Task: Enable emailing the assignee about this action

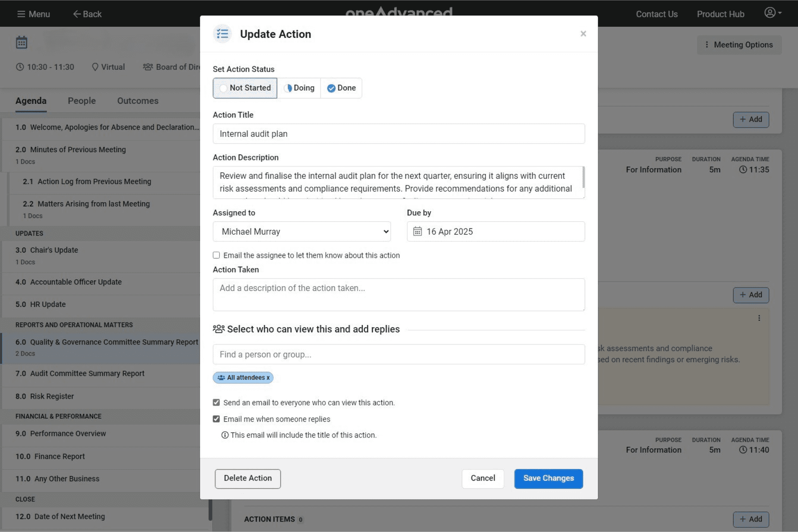Action: point(216,255)
